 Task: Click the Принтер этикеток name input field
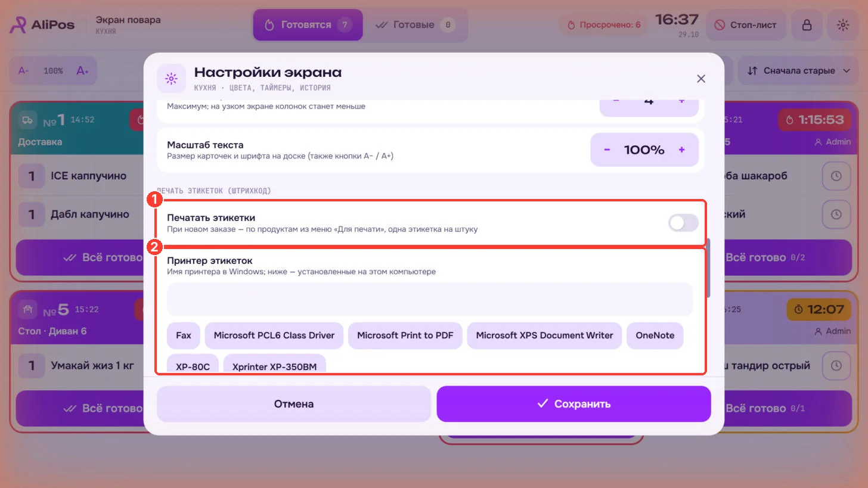(x=430, y=299)
